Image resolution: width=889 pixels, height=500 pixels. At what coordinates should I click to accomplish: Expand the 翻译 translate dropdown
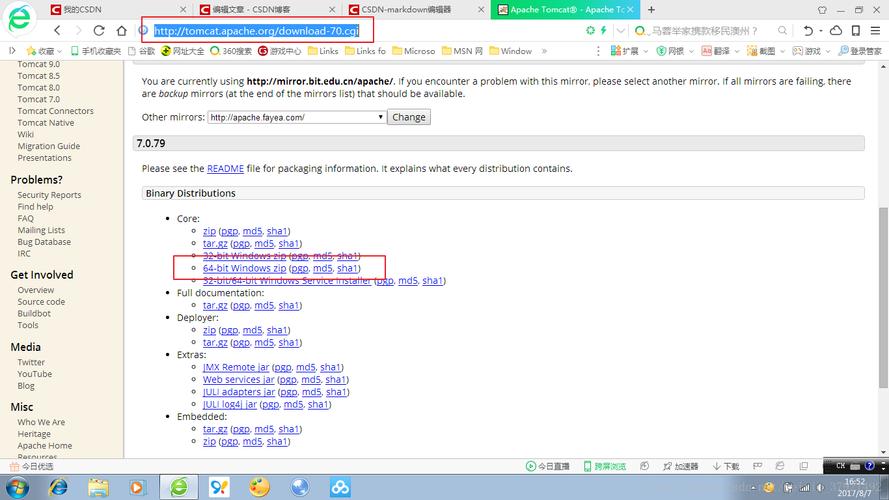736,51
